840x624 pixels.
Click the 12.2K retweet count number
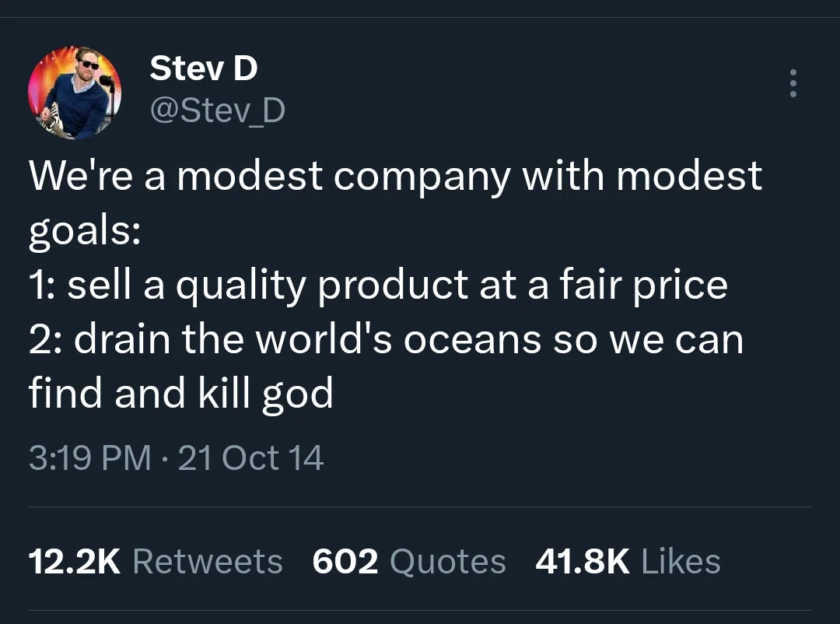[75, 562]
